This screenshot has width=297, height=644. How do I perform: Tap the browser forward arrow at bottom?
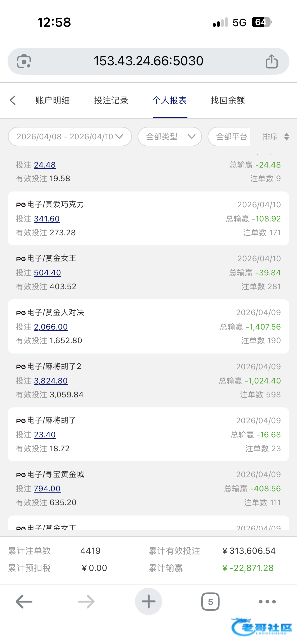(x=86, y=601)
